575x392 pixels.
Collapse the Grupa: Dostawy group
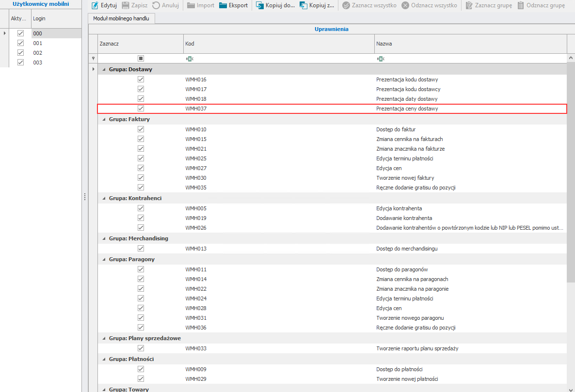(x=104, y=69)
